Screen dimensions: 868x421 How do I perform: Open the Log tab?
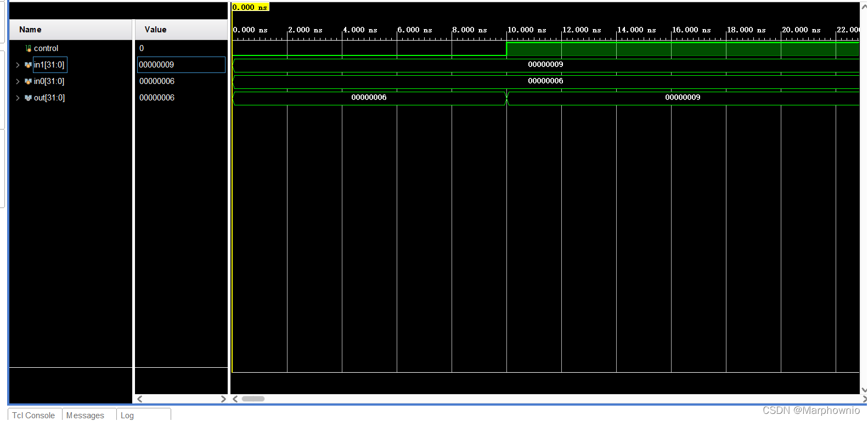pyautogui.click(x=144, y=414)
